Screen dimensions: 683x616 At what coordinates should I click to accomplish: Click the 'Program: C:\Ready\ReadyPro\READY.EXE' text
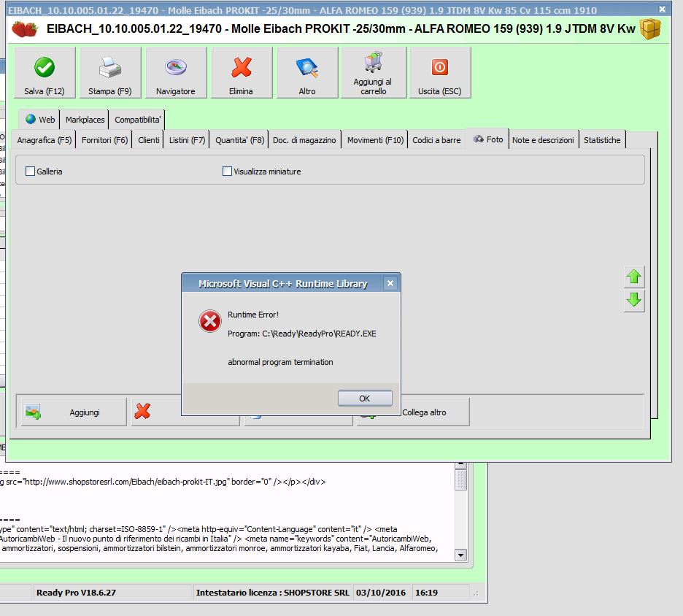point(302,334)
